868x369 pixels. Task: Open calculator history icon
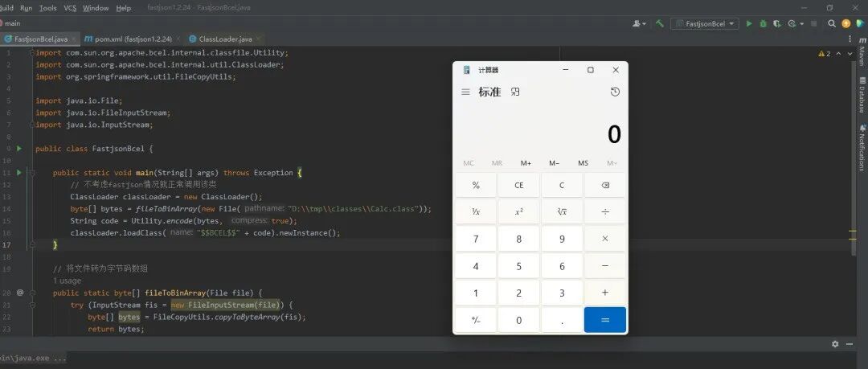tap(615, 92)
